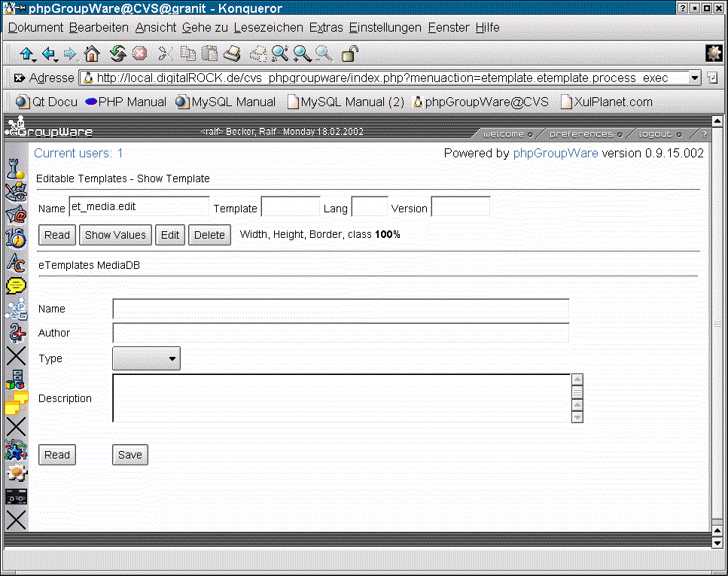Stop loading with the red stop icon
Screen dimensions: 728x576
140,54
